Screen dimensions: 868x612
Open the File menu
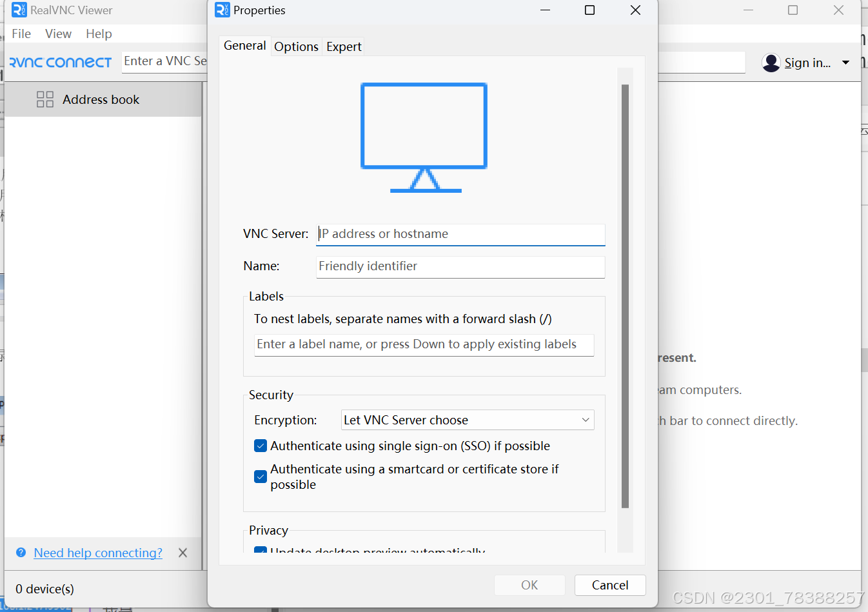click(x=21, y=34)
